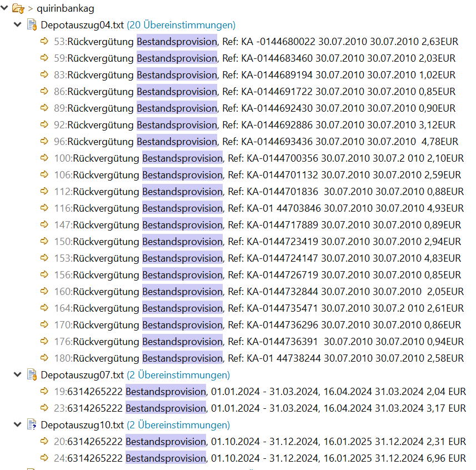Click match arrow icon for 3,17 EUR row
This screenshot has width=476, height=470.
point(44,408)
